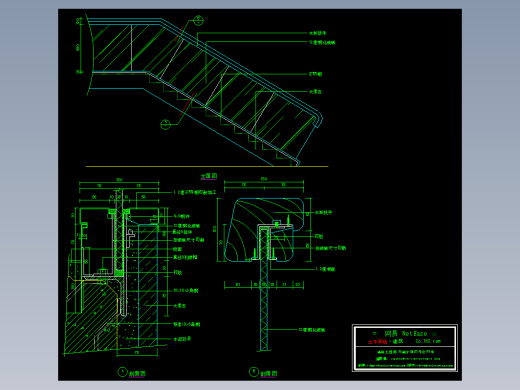The height and width of the screenshot is (390, 520).
Task: Select the 150 overall dimension above section B
Action: [264, 179]
